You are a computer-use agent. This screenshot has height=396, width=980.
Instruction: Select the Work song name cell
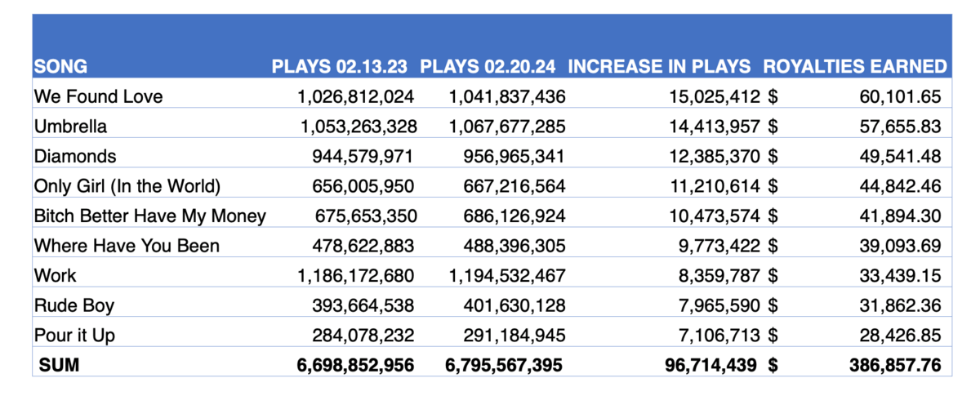pos(56,275)
